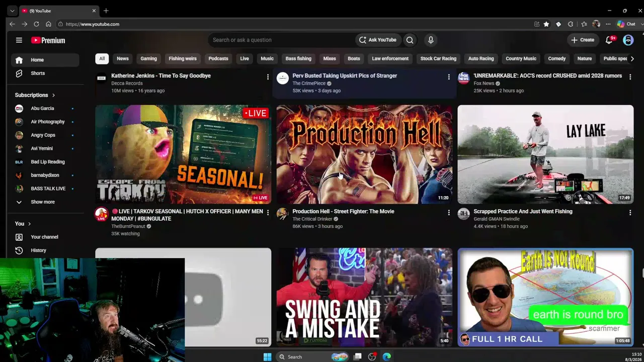
Task: Open the YouTube account avatar menu
Action: [x=628, y=40]
